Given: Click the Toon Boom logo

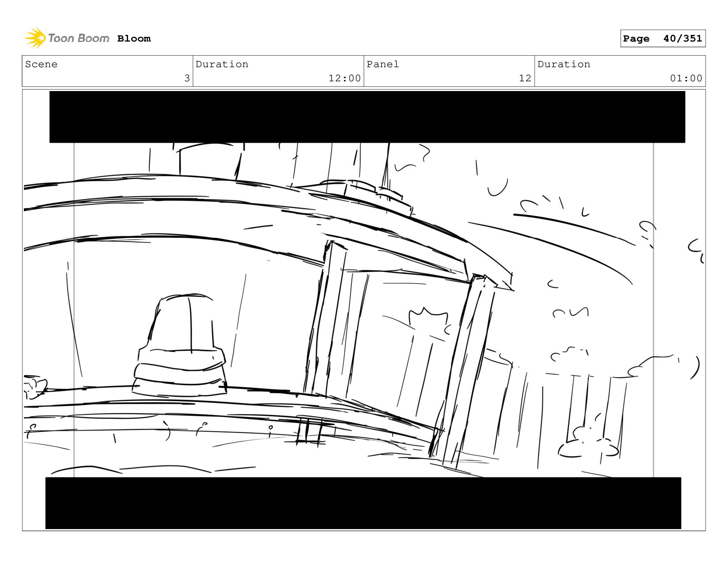Looking at the screenshot, I should (66, 38).
